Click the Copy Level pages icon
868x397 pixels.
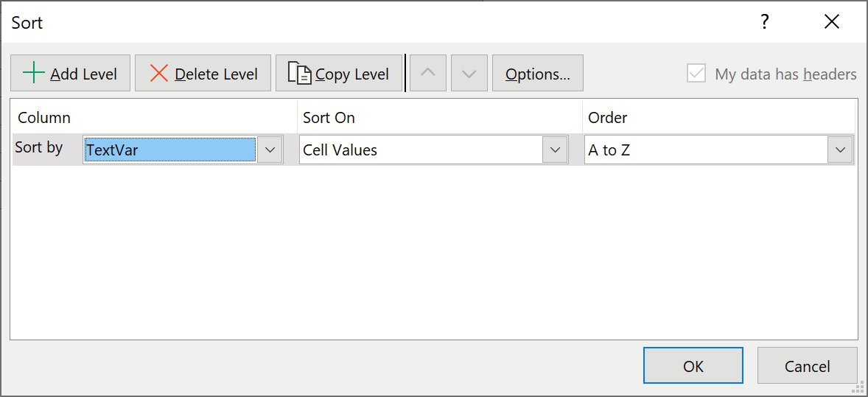coord(299,74)
